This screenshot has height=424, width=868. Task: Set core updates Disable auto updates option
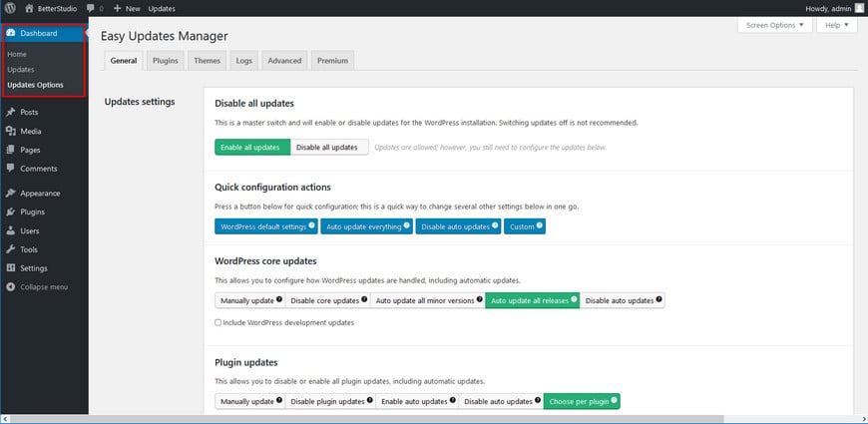point(623,300)
